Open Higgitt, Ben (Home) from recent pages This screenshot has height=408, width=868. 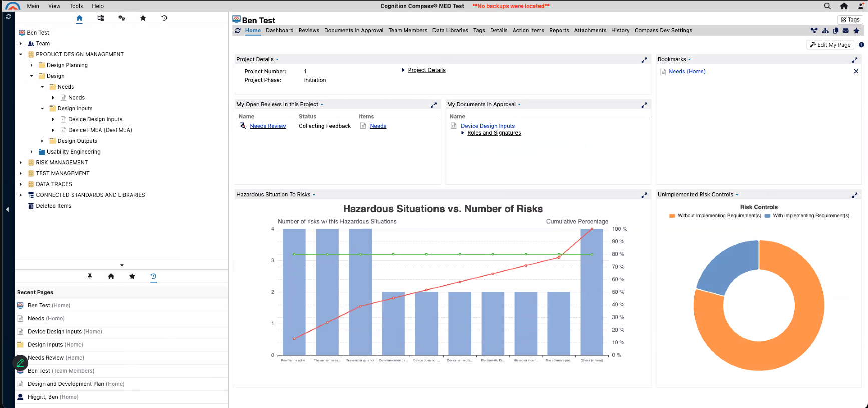pyautogui.click(x=53, y=397)
